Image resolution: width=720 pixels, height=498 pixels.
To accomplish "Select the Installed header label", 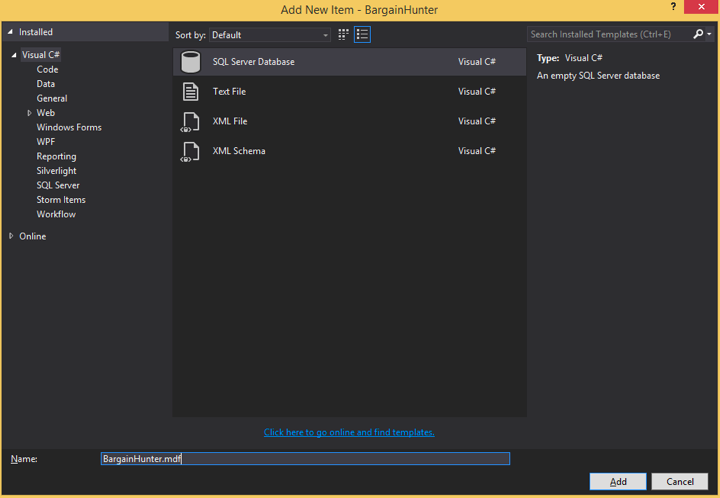I will (x=36, y=32).
